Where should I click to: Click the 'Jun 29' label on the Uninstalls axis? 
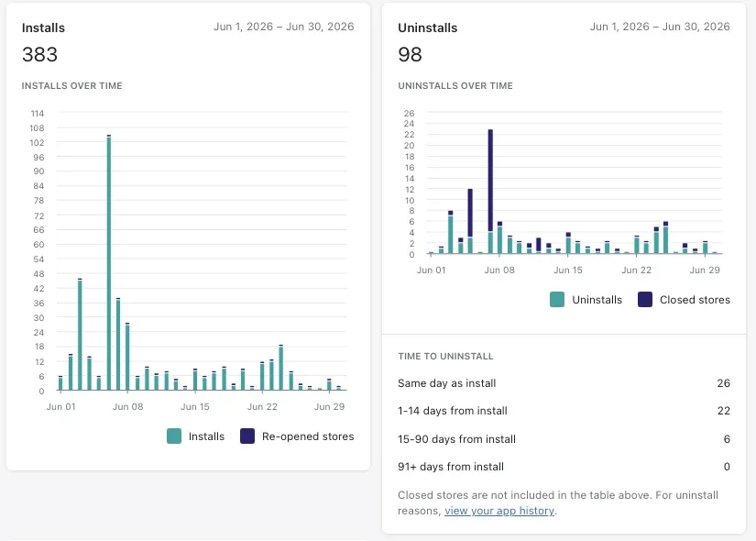[x=705, y=270]
